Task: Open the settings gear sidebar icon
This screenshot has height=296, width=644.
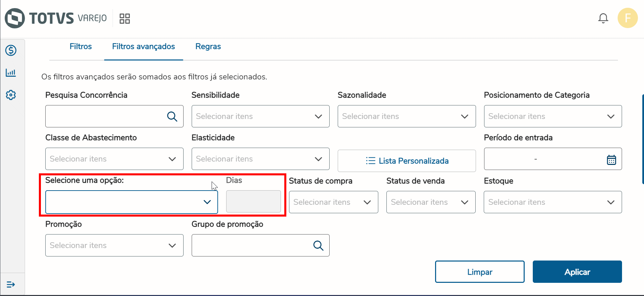Action: [x=11, y=95]
